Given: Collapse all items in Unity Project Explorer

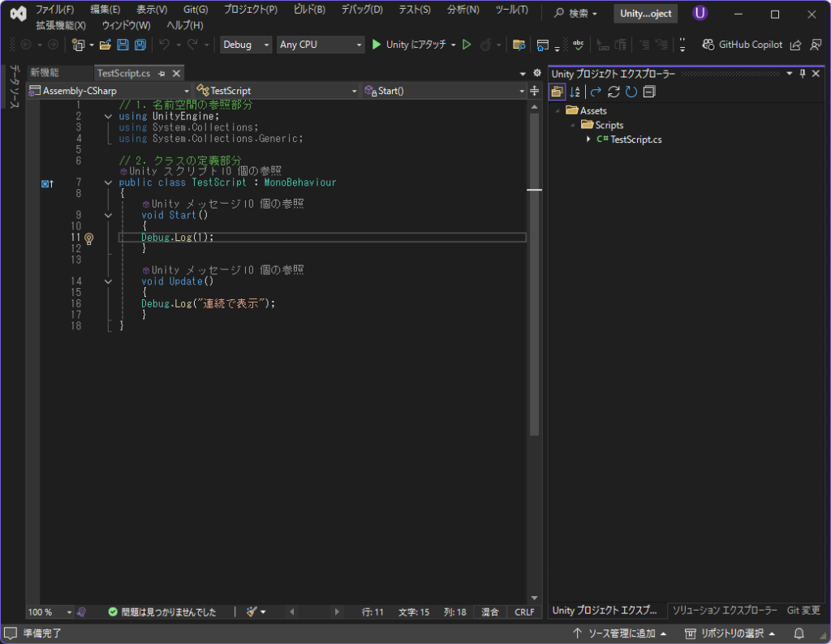Looking at the screenshot, I should [648, 92].
